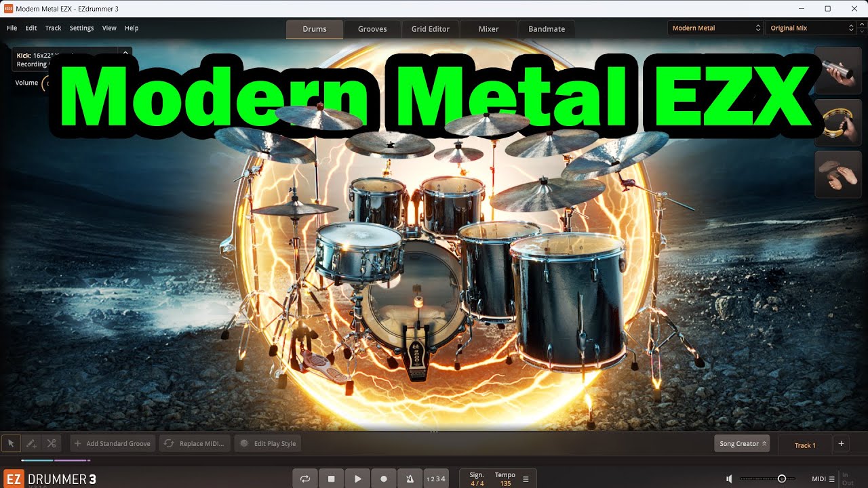Switch to the Mixer tab

488,29
